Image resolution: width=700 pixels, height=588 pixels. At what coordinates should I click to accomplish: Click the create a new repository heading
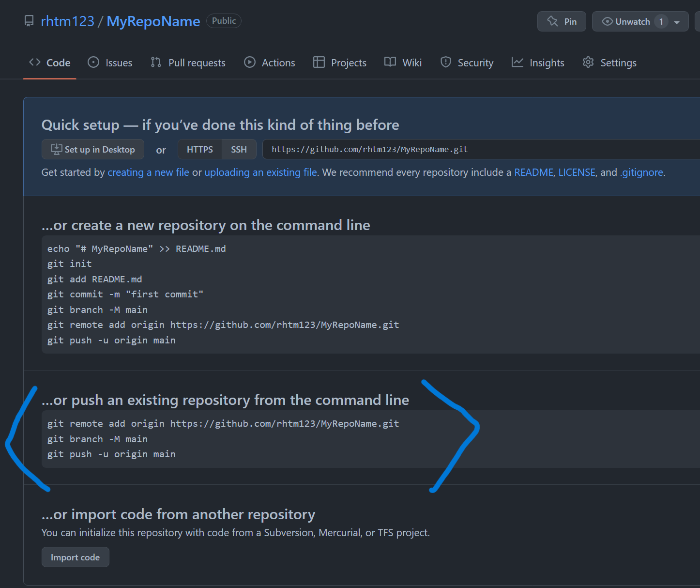(206, 225)
